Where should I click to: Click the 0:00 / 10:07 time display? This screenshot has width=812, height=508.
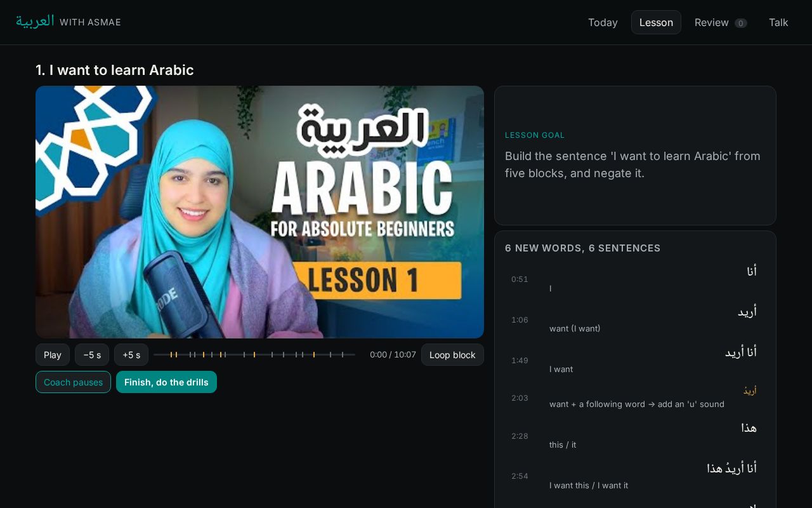[393, 355]
